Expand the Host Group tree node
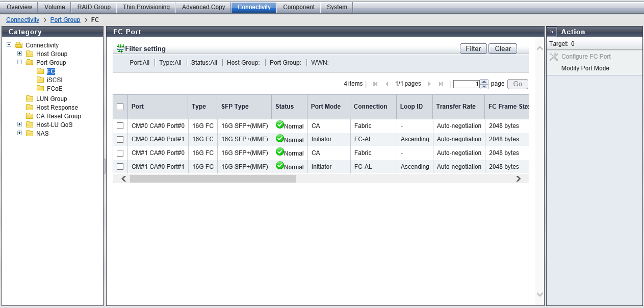Image resolution: width=644 pixels, height=308 pixels. (x=19, y=54)
